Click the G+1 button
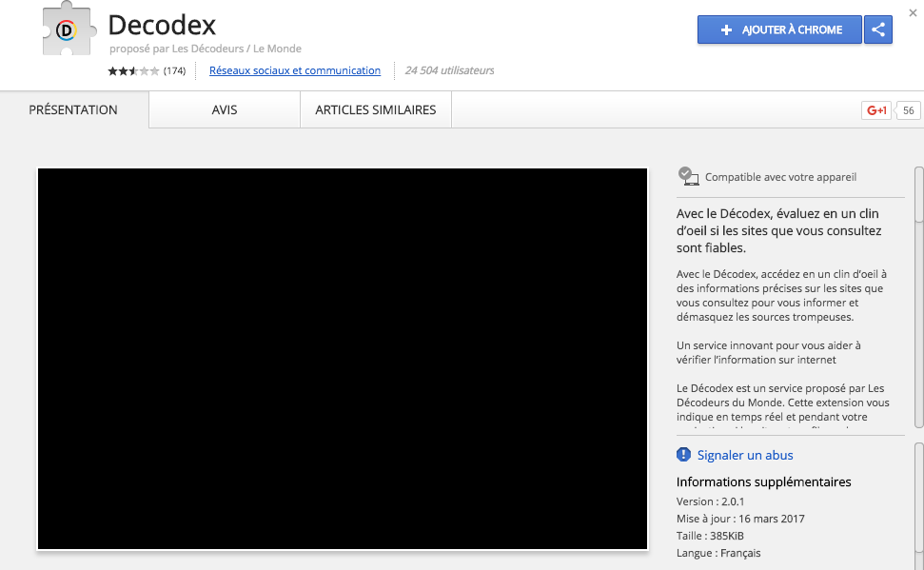 pos(876,110)
